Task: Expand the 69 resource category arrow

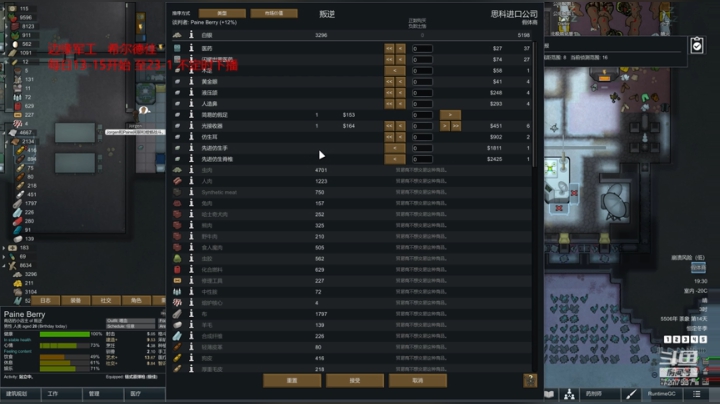Action: click(4, 257)
